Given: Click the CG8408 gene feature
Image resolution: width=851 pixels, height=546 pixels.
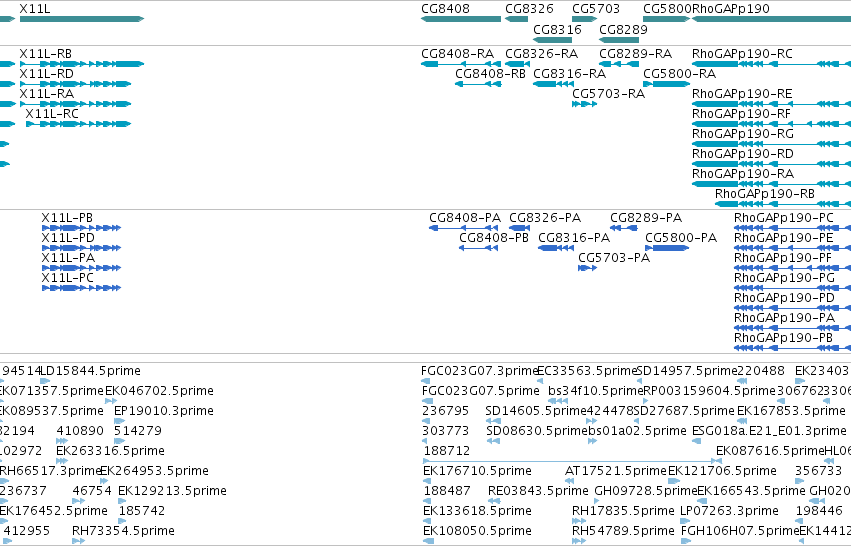Looking at the screenshot, I should pyautogui.click(x=461, y=19).
